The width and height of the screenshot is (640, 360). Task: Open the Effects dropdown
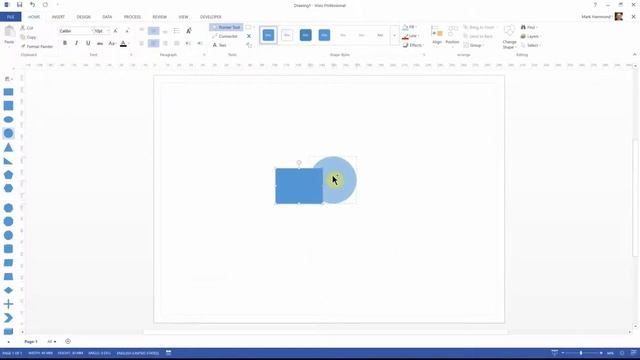coord(413,45)
